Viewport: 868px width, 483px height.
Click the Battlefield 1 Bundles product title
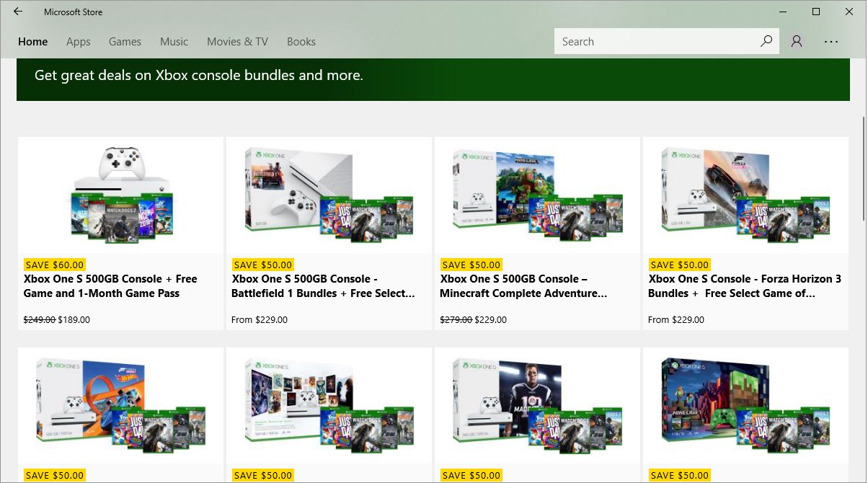click(324, 286)
